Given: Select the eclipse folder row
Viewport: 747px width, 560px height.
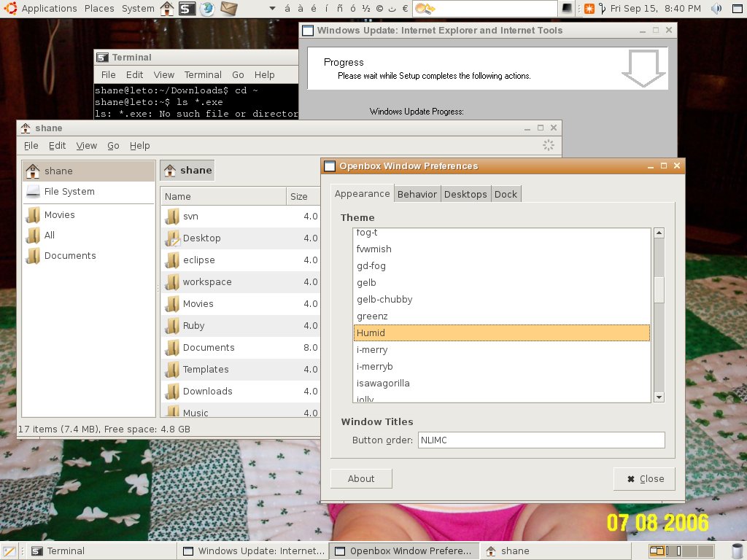Looking at the screenshot, I should click(x=241, y=260).
